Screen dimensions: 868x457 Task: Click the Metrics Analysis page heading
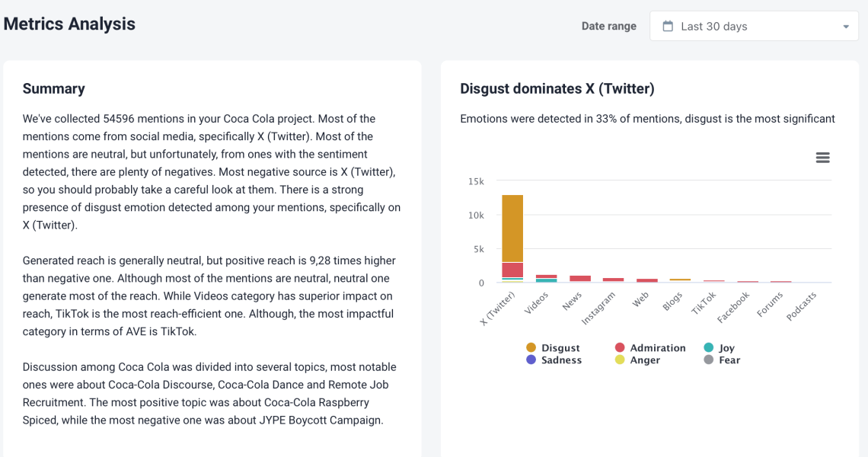(x=69, y=24)
